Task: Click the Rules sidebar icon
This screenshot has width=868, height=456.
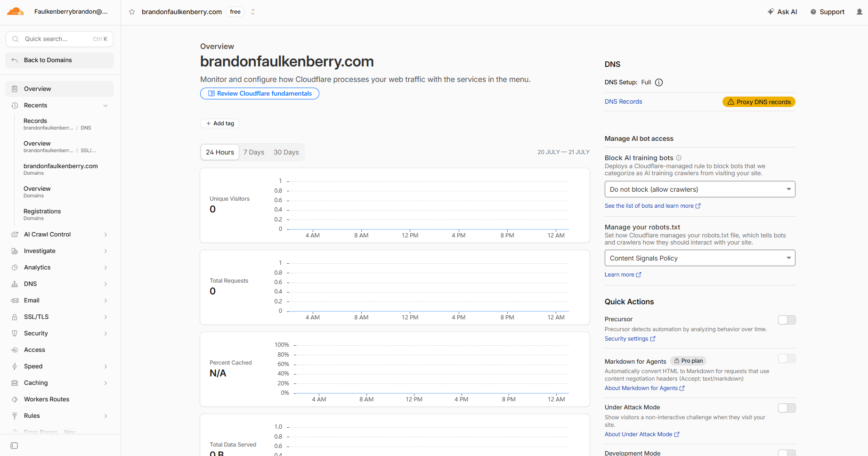Action: pyautogui.click(x=15, y=416)
